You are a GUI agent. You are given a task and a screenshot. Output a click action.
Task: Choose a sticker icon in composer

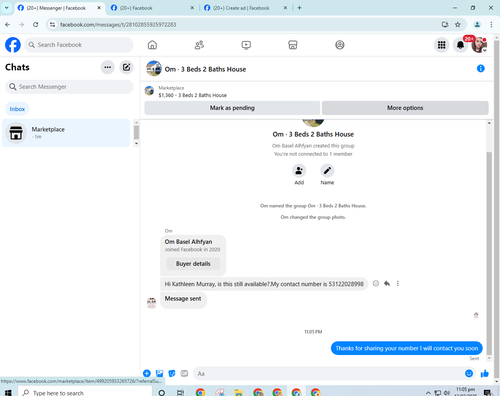(172, 373)
